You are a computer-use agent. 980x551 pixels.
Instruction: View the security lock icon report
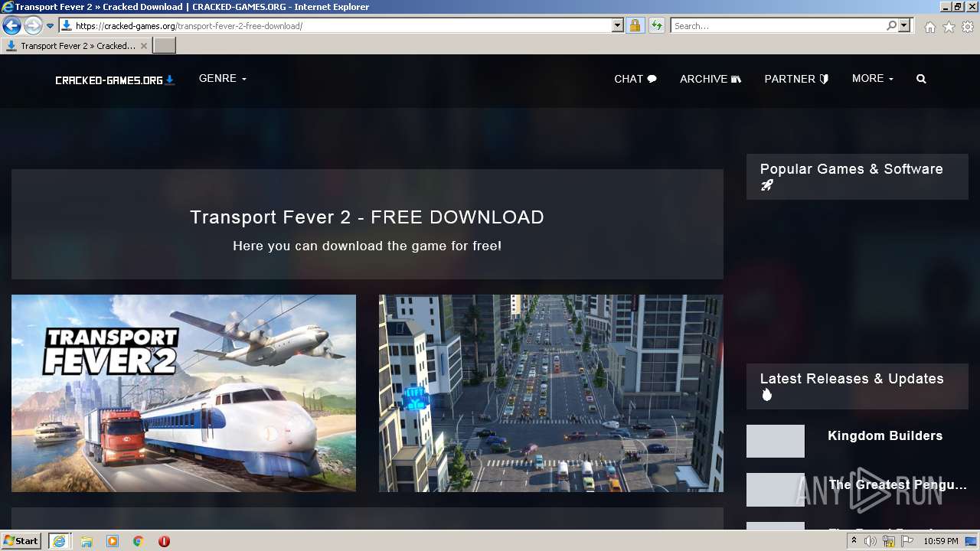[635, 26]
